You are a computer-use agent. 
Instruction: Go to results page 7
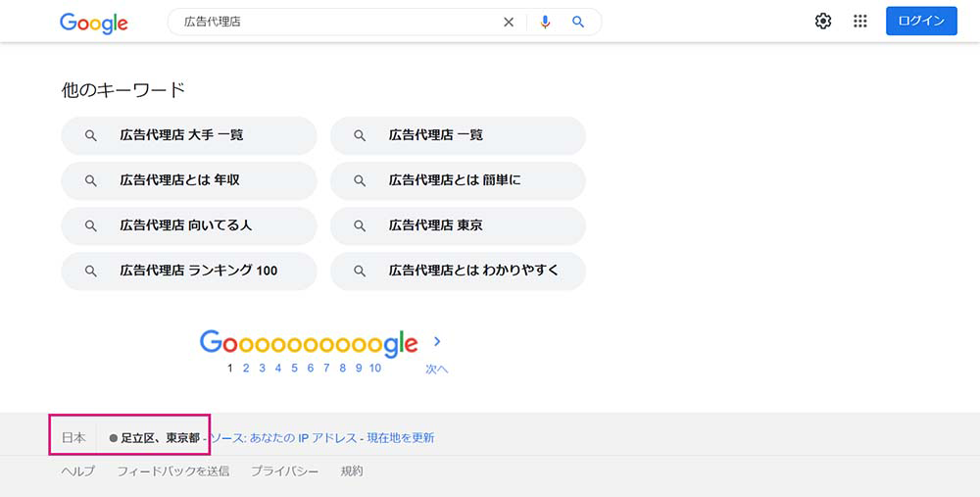pyautogui.click(x=326, y=369)
